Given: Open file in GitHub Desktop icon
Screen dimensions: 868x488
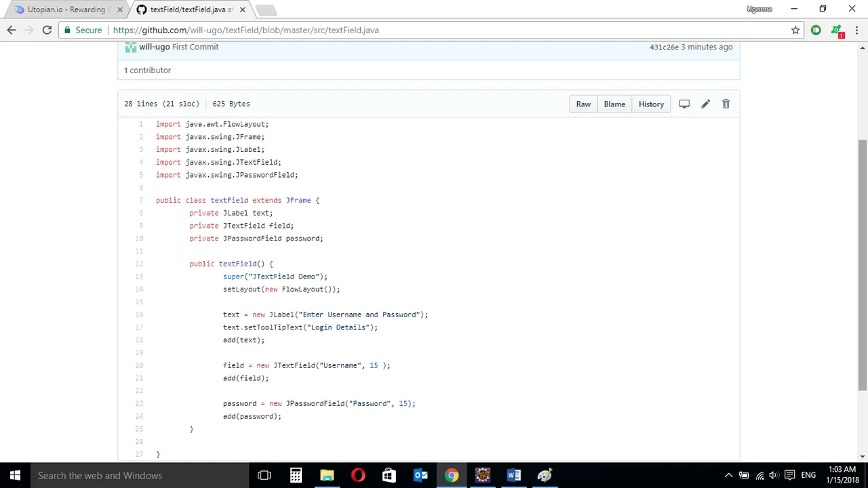Looking at the screenshot, I should [684, 104].
